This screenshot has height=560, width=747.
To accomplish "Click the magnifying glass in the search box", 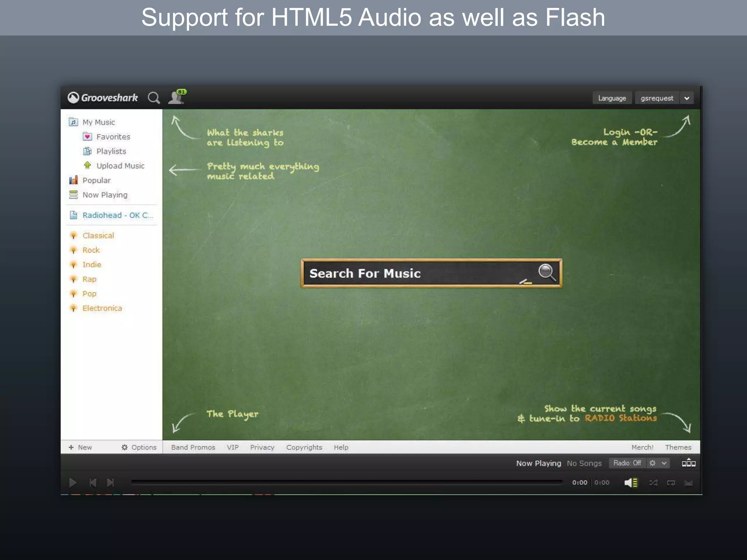I will coord(547,272).
